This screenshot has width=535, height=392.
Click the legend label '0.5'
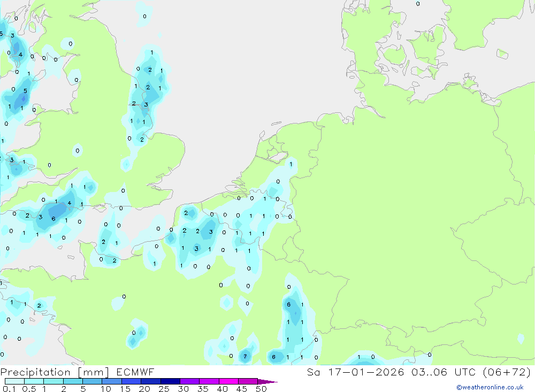tap(29, 389)
